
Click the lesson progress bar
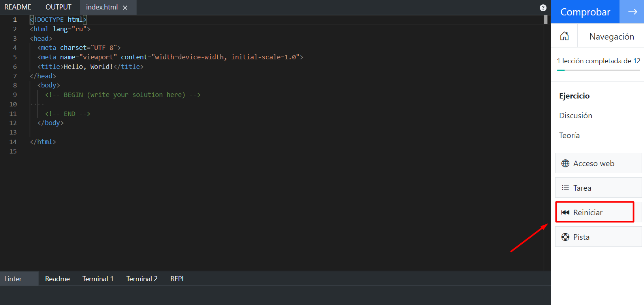point(598,70)
